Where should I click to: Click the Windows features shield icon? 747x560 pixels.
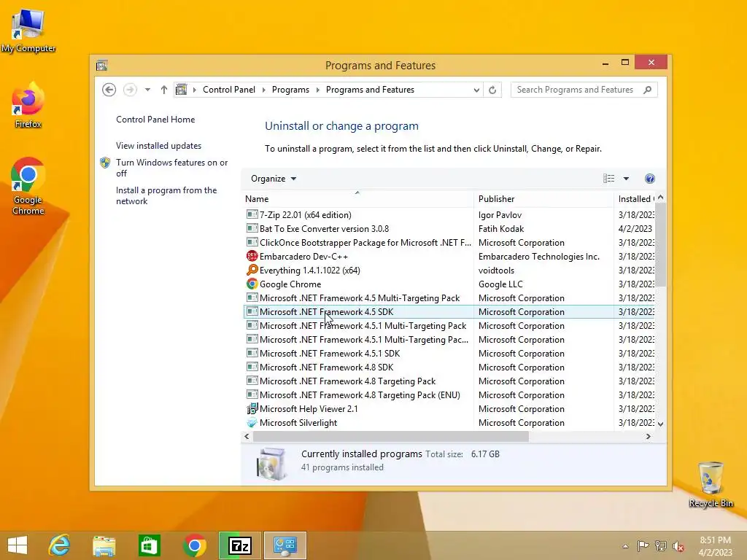[105, 163]
